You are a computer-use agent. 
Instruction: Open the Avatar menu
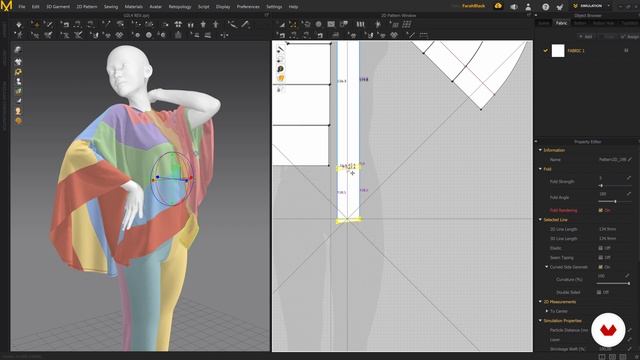click(x=156, y=7)
